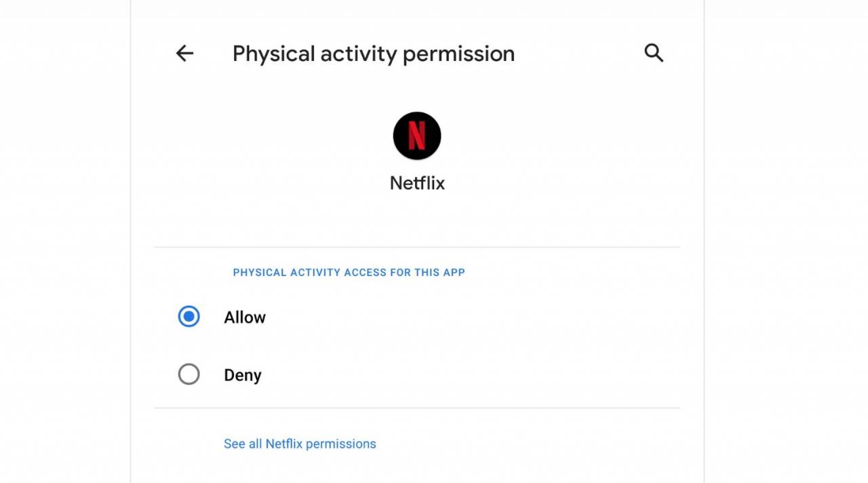Choose Deny for physical activity access
The height and width of the screenshot is (483, 868).
[189, 374]
